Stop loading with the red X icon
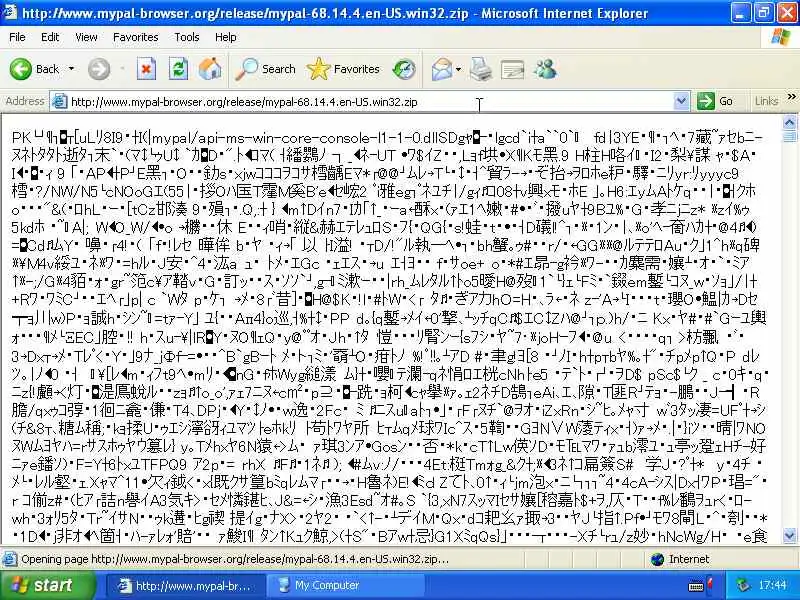This screenshot has width=800, height=600. pyautogui.click(x=146, y=69)
